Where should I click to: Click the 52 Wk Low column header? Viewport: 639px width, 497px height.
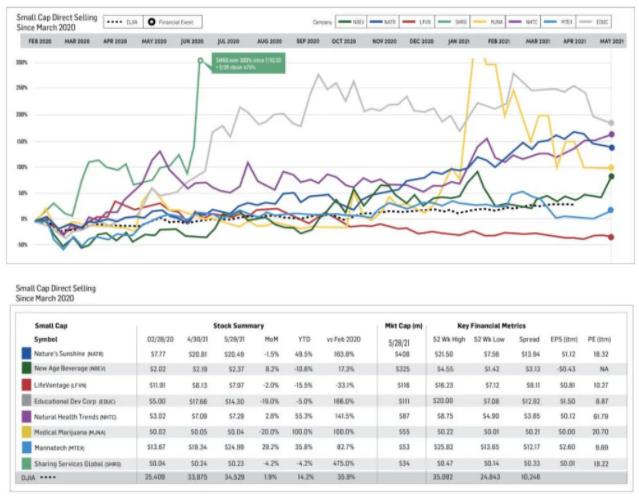click(489, 339)
